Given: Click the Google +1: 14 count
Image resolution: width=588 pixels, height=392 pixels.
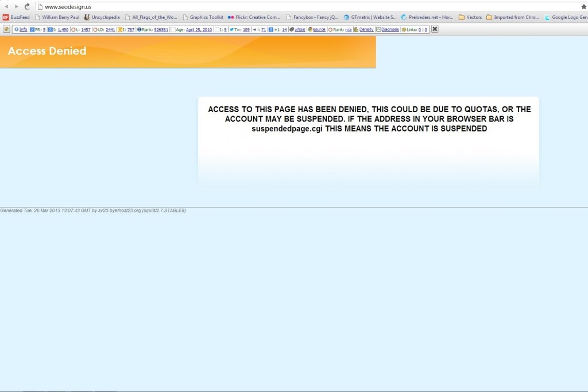Looking at the screenshot, I should (284, 30).
